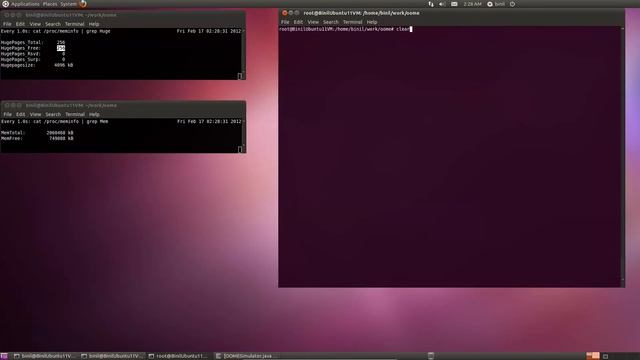
Task: Open Help menu in HugePages terminal
Action: (x=94, y=24)
